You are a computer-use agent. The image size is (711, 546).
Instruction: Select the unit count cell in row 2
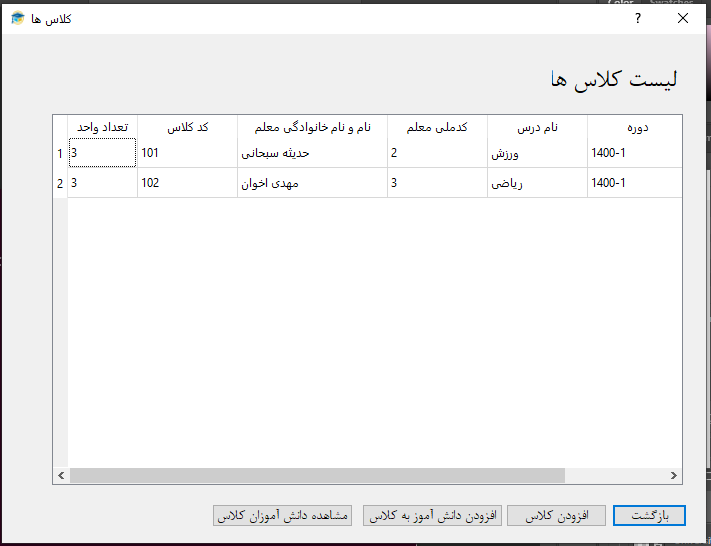[x=102, y=183]
